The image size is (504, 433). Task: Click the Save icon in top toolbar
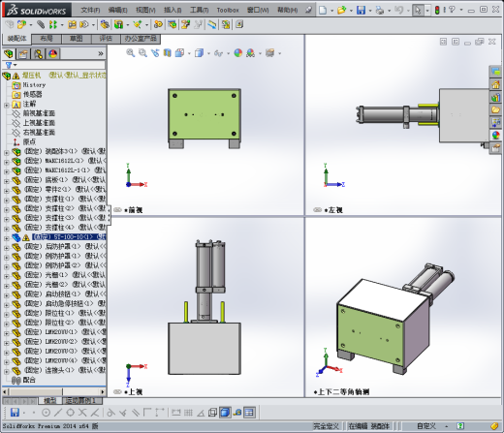pyautogui.click(x=361, y=10)
